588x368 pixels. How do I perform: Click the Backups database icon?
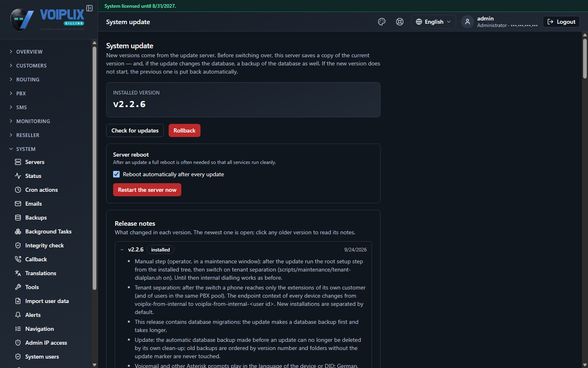(x=18, y=218)
